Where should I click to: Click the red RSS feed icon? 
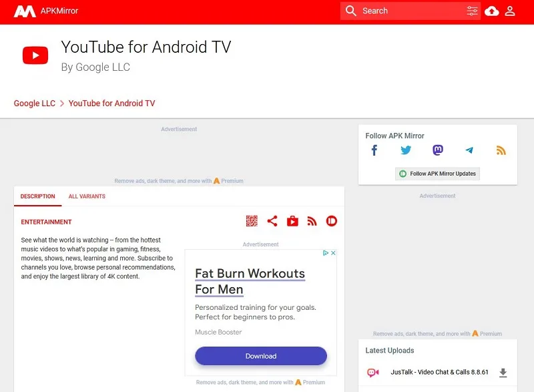pyautogui.click(x=312, y=221)
